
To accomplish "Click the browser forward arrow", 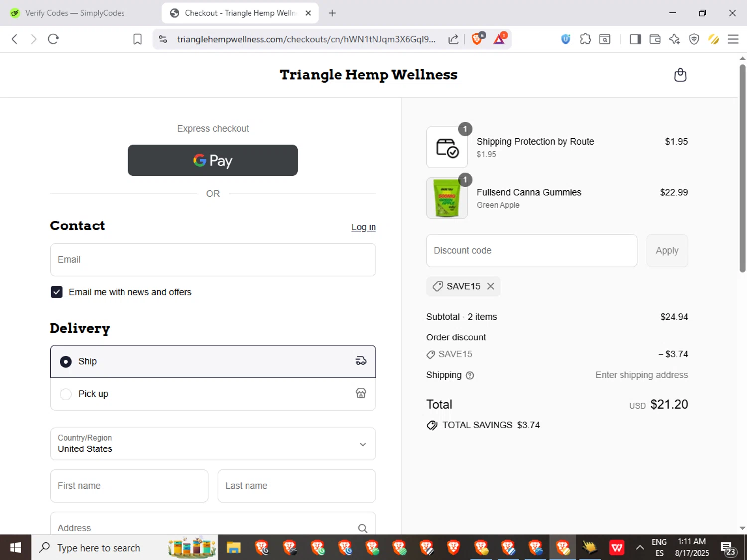I will click(33, 39).
